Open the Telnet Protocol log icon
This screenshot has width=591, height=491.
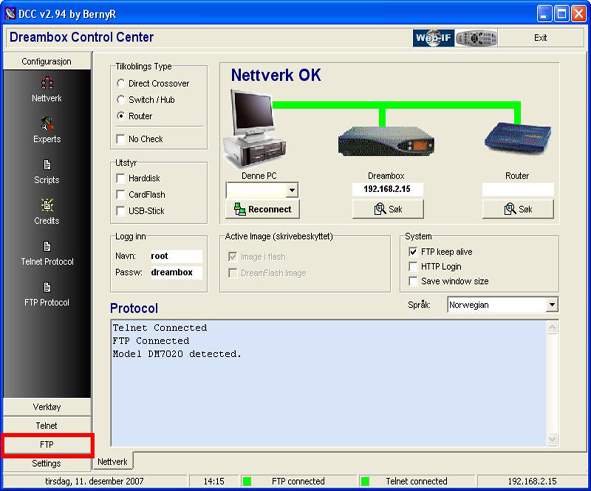[47, 246]
